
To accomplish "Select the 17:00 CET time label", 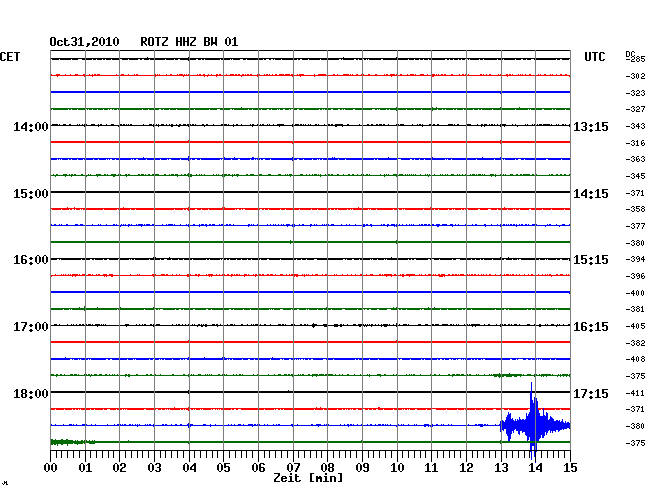I will click(31, 327).
